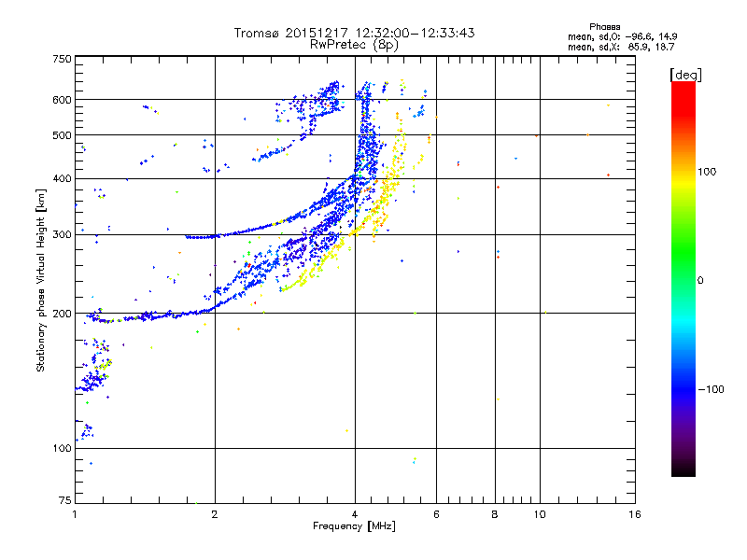Click the 'Stationary phase Virtual Height [km]' axis label
This screenshot has height=560, width=747.
coord(41,280)
